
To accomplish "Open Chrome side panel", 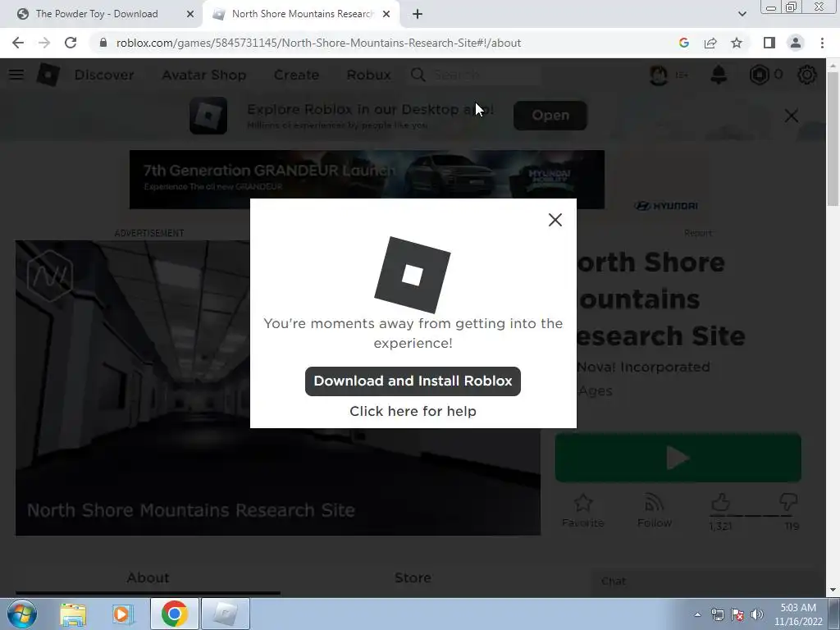I will click(769, 43).
